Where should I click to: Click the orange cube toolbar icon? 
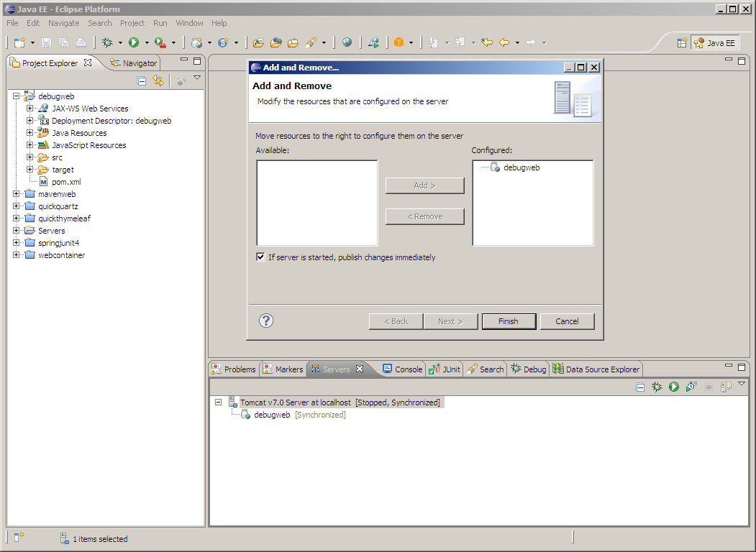[399, 42]
